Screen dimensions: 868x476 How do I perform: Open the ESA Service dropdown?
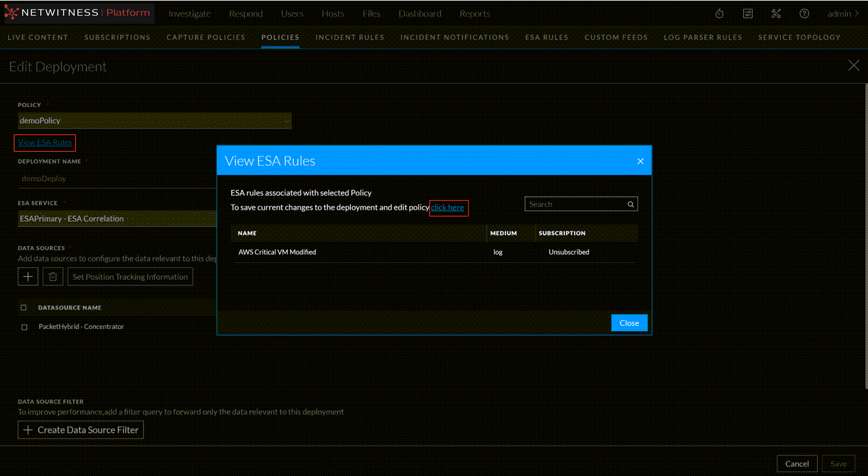click(x=118, y=219)
